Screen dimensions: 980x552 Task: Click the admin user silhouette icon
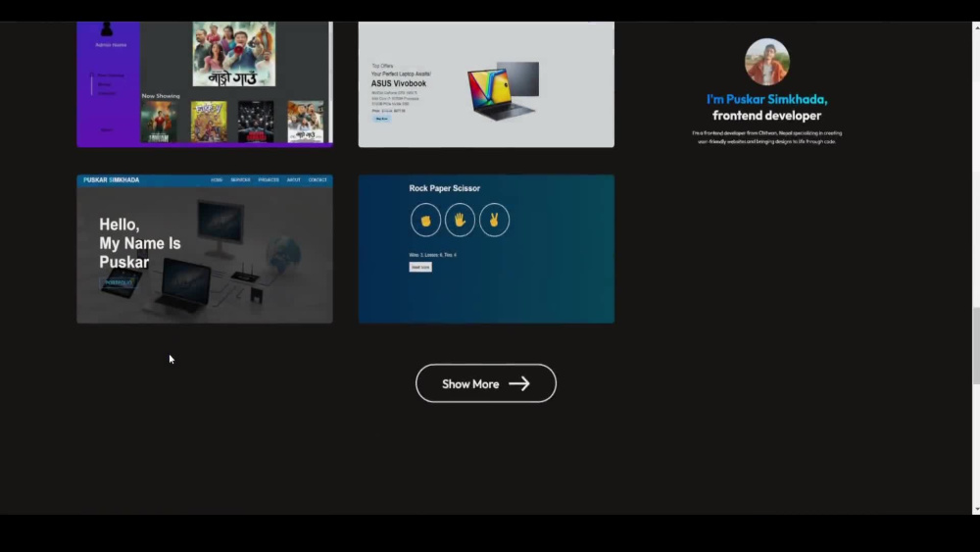(x=107, y=29)
